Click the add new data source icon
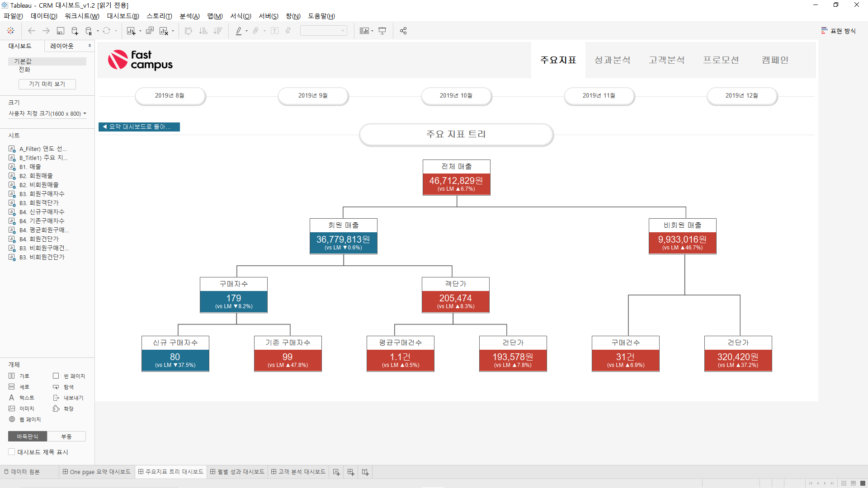 75,31
